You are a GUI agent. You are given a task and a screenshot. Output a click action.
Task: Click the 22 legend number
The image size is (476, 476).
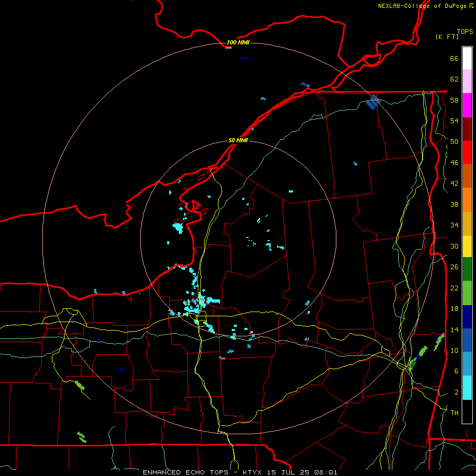click(454, 288)
